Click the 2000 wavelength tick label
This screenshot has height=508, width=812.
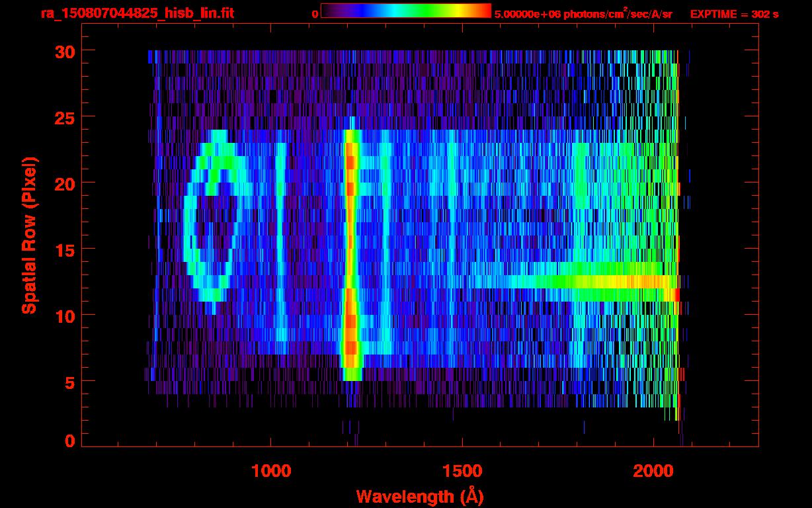(x=653, y=471)
